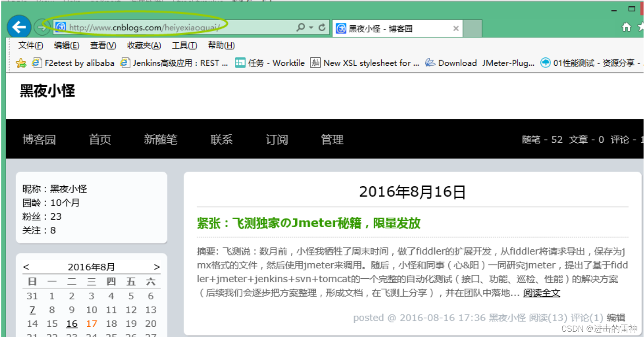Open F2etest by alibaba bookmark

(73, 63)
